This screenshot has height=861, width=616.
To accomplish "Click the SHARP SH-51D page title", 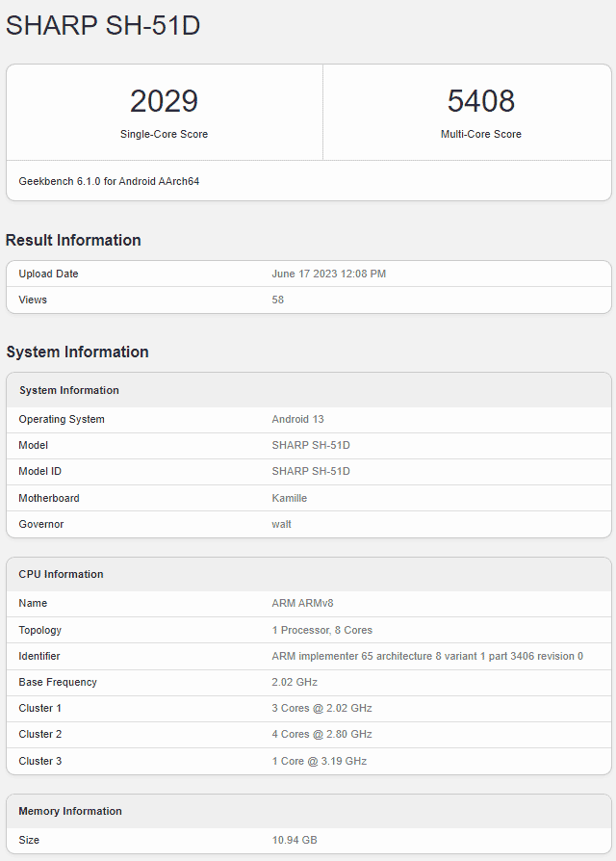I will 103,25.
